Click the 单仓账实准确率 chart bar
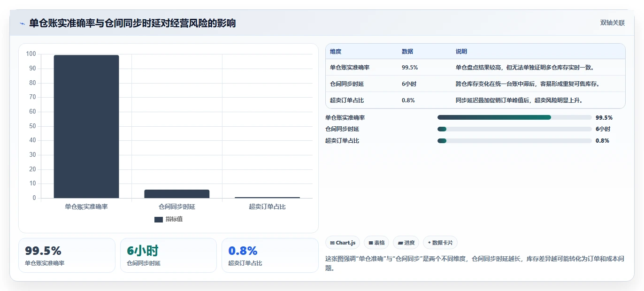The height and width of the screenshot is (291, 644). pyautogui.click(x=86, y=127)
